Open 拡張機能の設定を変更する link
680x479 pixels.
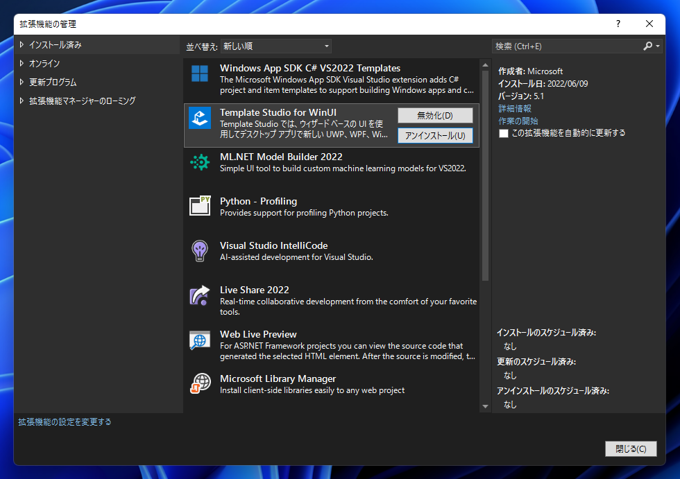tap(65, 422)
